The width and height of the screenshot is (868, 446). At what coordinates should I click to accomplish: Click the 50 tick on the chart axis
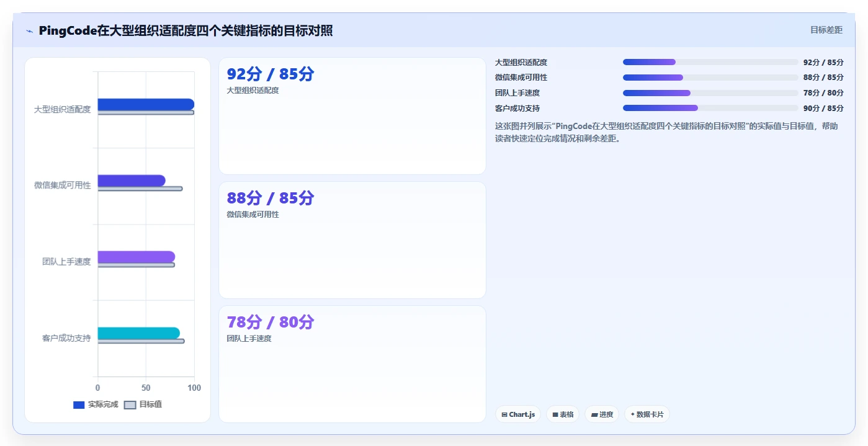coord(146,388)
